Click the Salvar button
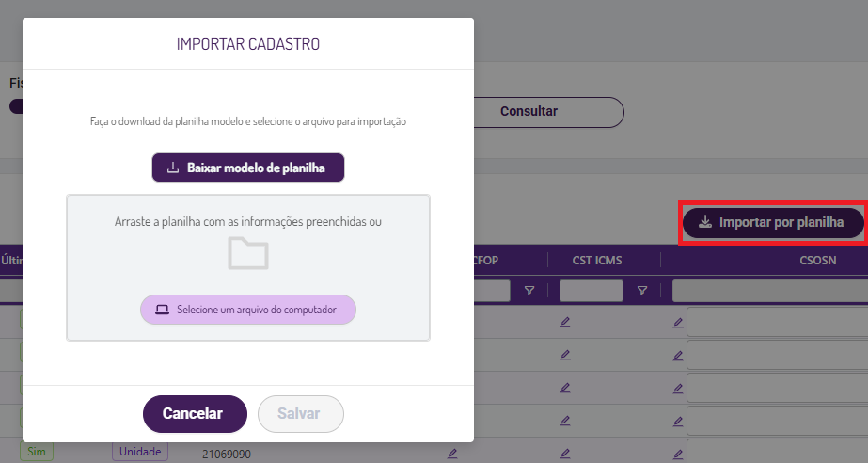This screenshot has height=463, width=868. click(301, 414)
